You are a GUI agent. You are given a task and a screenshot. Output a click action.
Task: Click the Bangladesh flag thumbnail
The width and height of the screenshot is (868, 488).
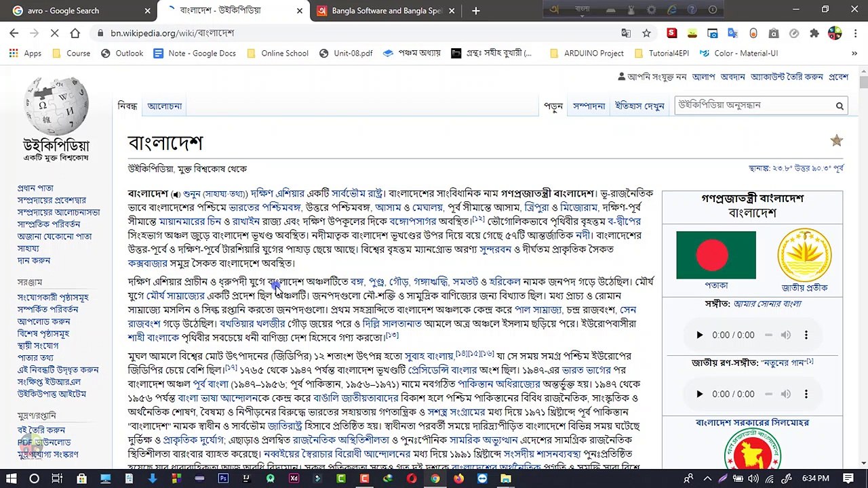point(716,255)
